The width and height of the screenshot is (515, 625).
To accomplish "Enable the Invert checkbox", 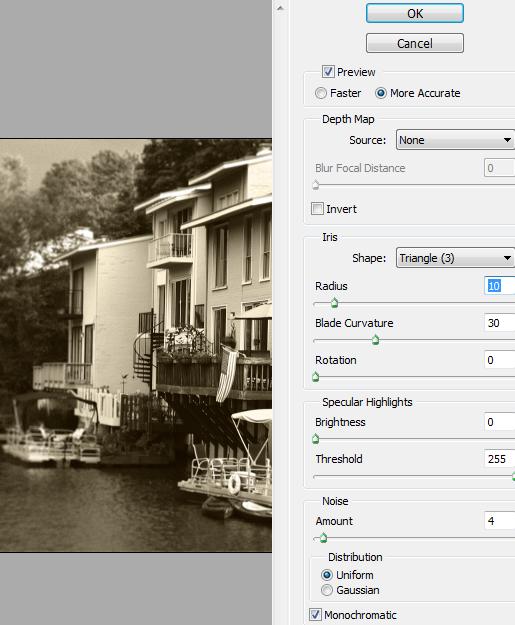I will click(317, 208).
